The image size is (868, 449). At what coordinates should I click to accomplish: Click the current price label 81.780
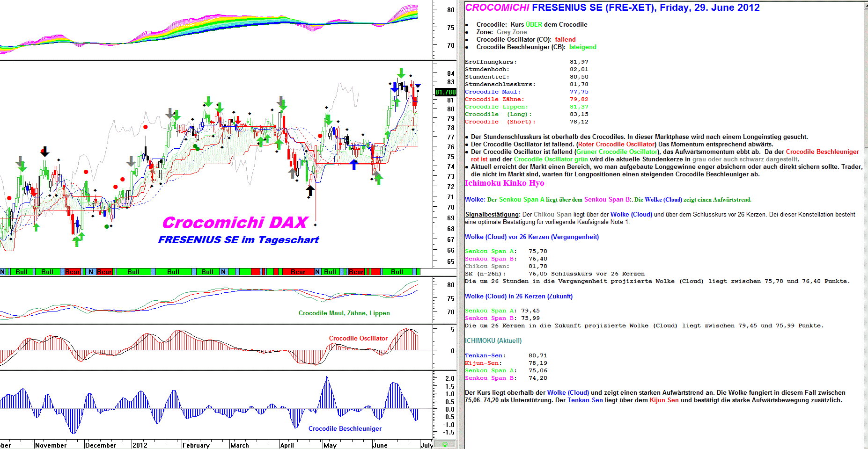point(445,92)
